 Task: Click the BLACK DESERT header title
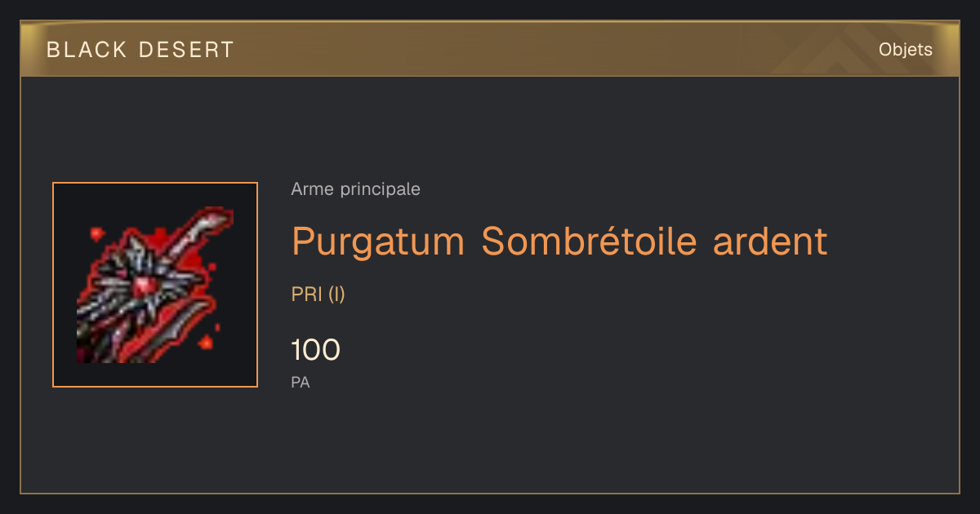140,50
